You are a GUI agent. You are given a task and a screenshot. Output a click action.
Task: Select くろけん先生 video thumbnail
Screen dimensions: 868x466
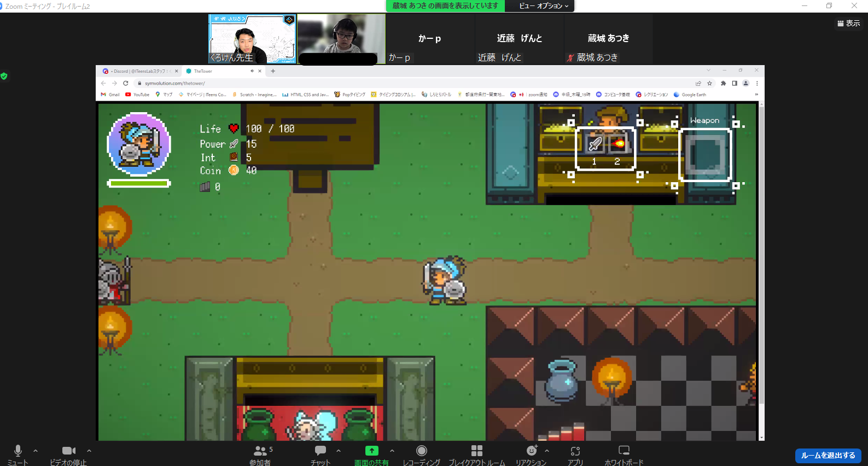coord(252,39)
